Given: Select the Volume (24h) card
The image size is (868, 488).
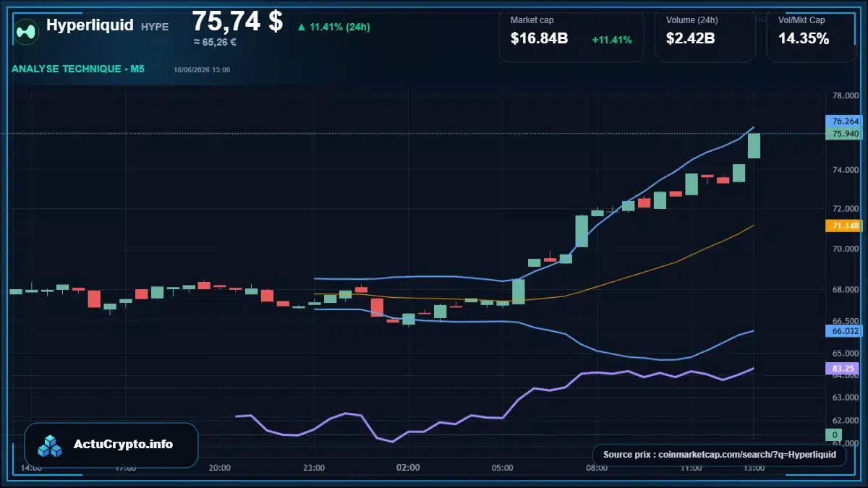Looking at the screenshot, I should click(x=705, y=35).
